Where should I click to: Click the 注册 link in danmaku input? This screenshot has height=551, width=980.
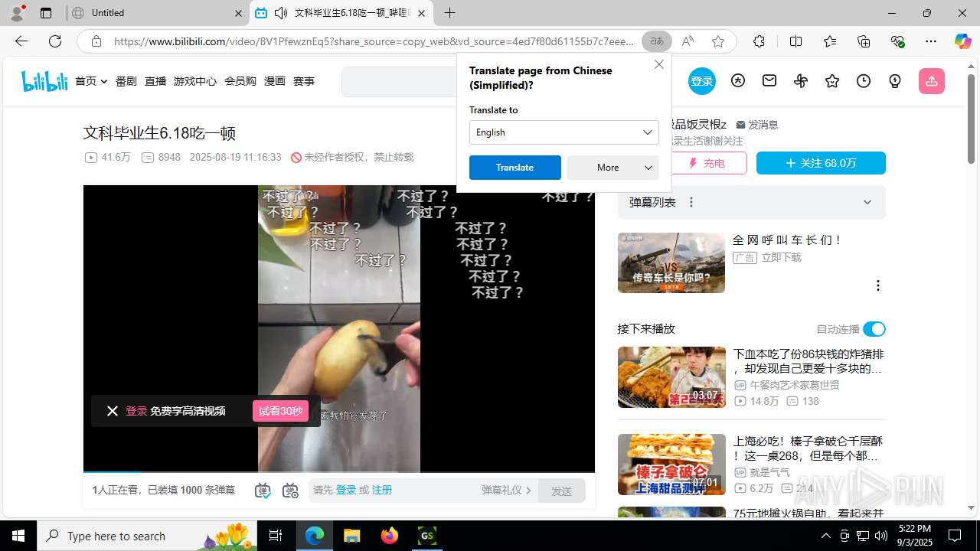[382, 490]
